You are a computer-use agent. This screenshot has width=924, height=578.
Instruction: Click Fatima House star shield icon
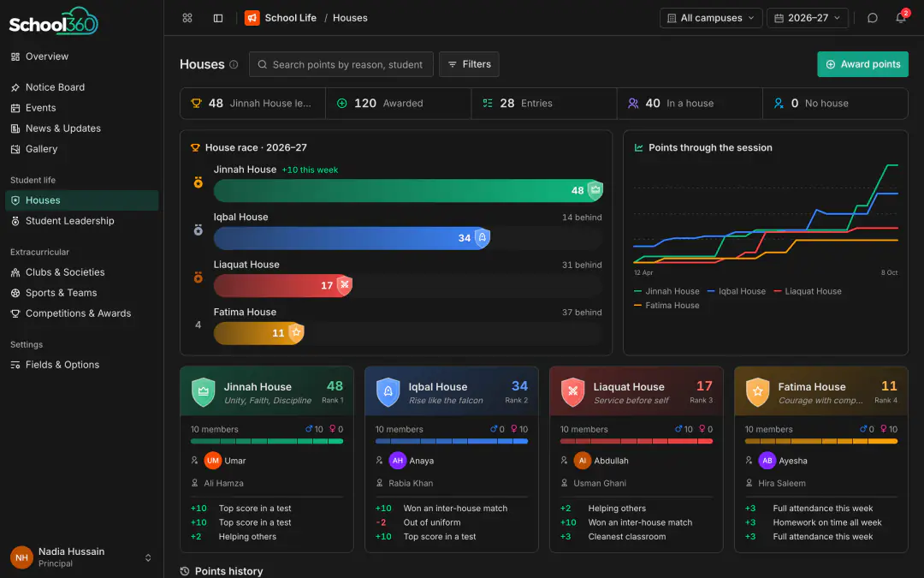tap(758, 392)
